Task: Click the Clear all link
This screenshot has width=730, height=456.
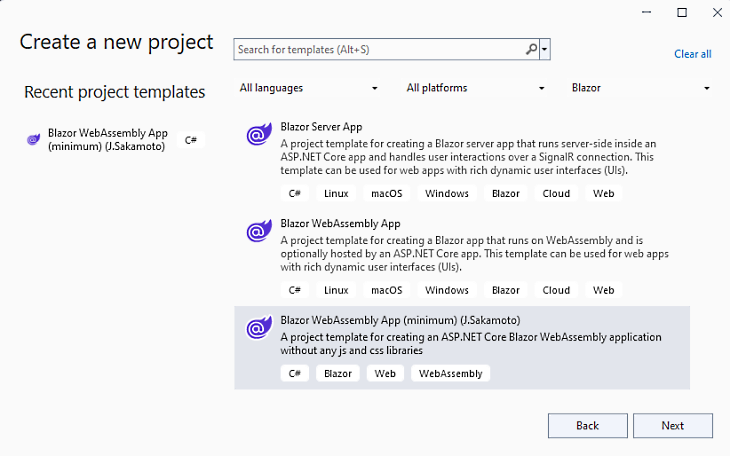Action: coord(693,54)
